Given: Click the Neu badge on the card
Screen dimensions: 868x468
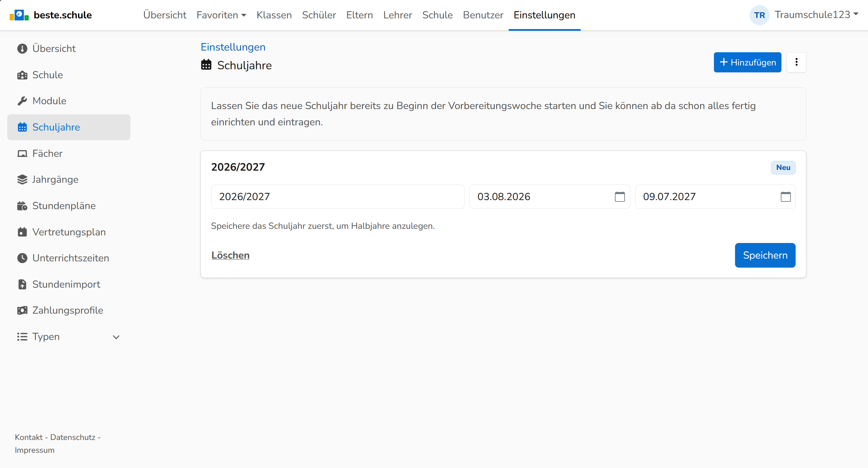Looking at the screenshot, I should [x=783, y=168].
